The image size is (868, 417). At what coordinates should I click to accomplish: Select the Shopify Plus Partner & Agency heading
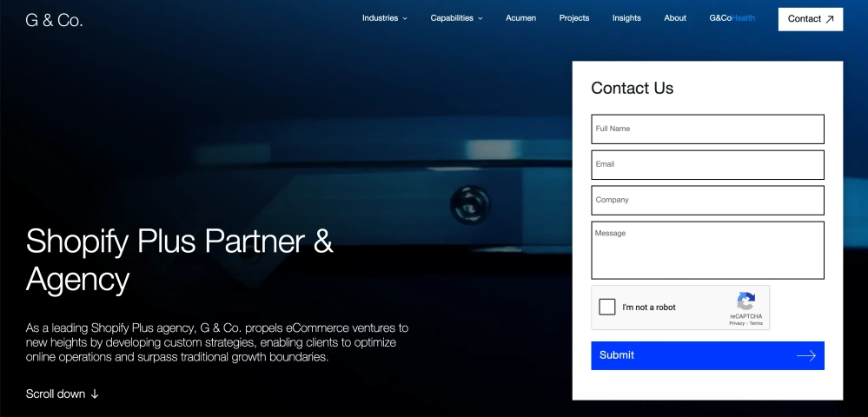(x=179, y=260)
